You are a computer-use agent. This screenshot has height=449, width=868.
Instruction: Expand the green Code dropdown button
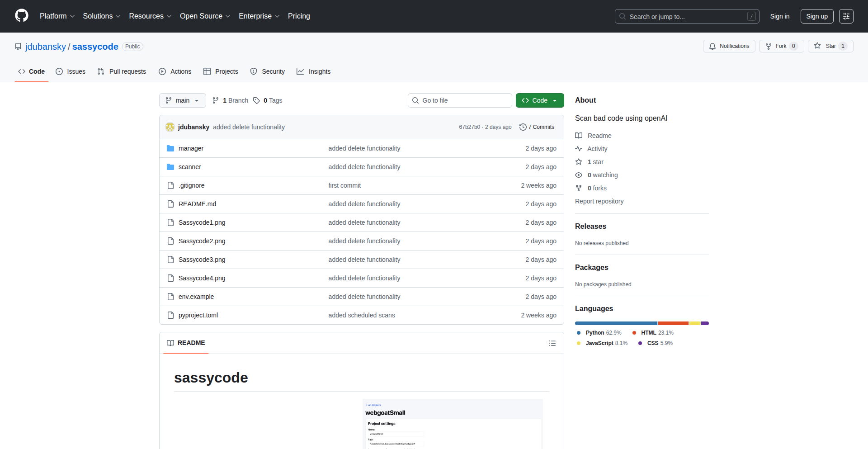click(539, 100)
